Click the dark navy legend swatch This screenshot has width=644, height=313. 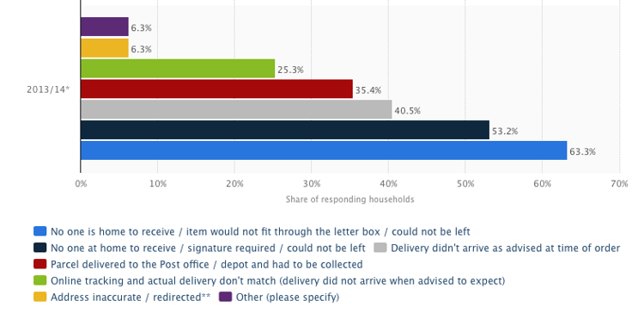point(40,248)
